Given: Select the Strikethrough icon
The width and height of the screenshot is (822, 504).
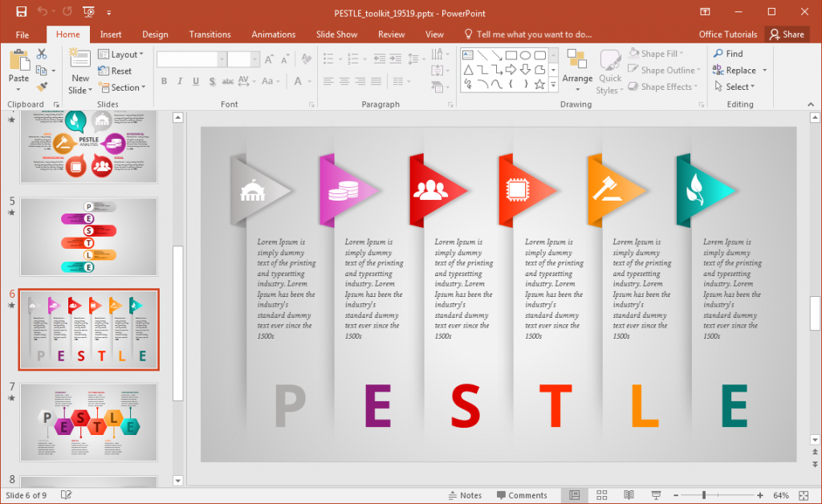Looking at the screenshot, I should coord(227,81).
